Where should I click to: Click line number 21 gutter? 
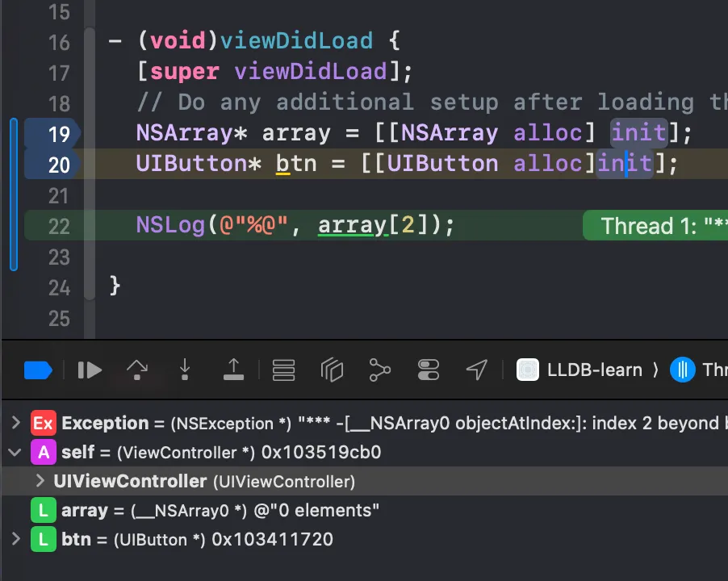[58, 195]
